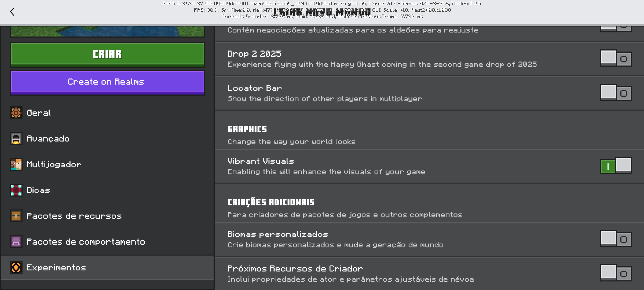Disable the Vibrant Visuals toggle
The height and width of the screenshot is (290, 644).
(x=616, y=166)
